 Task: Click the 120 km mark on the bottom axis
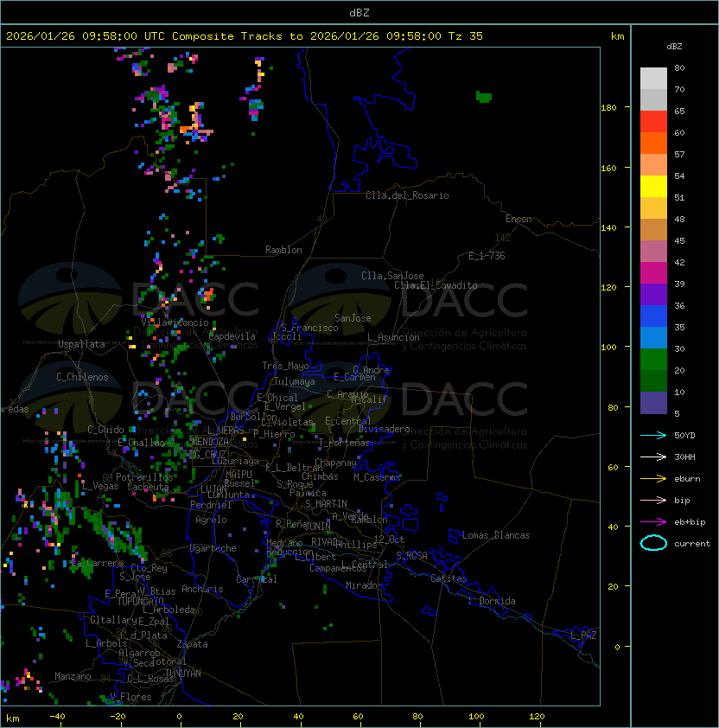538,717
